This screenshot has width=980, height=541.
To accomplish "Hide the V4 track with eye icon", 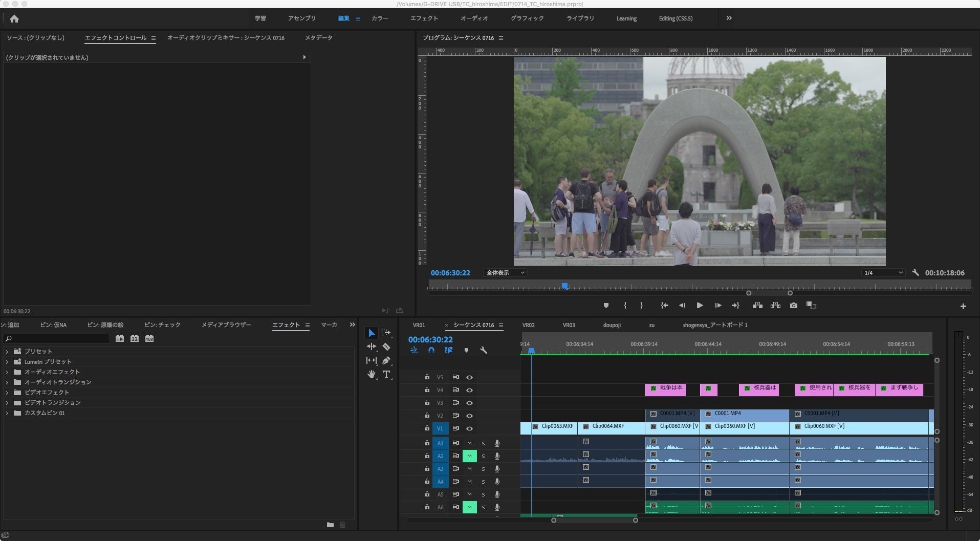I will tap(469, 390).
